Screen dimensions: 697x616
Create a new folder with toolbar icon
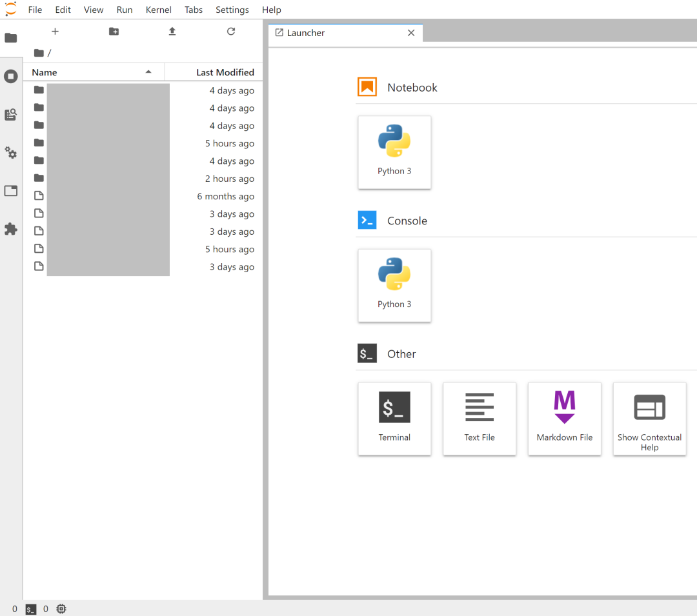click(x=114, y=32)
